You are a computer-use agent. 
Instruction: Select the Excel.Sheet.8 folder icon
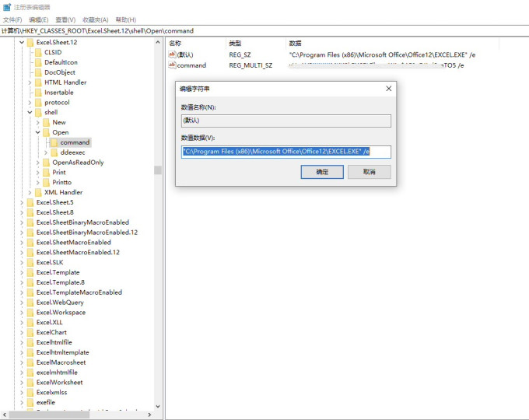(30, 212)
